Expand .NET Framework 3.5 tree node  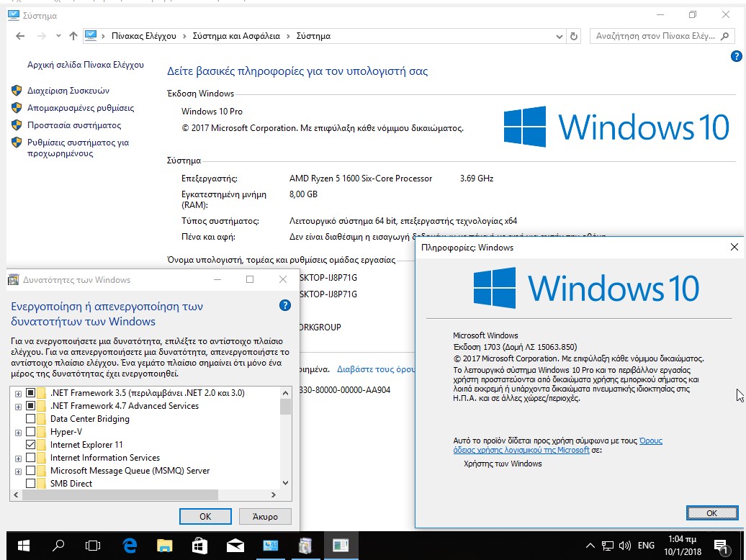(18, 394)
